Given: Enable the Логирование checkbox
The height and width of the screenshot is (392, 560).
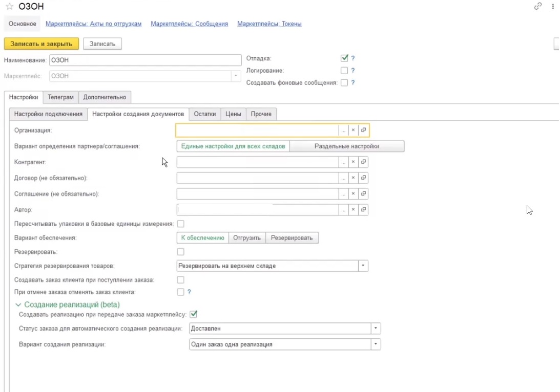Looking at the screenshot, I should point(344,70).
